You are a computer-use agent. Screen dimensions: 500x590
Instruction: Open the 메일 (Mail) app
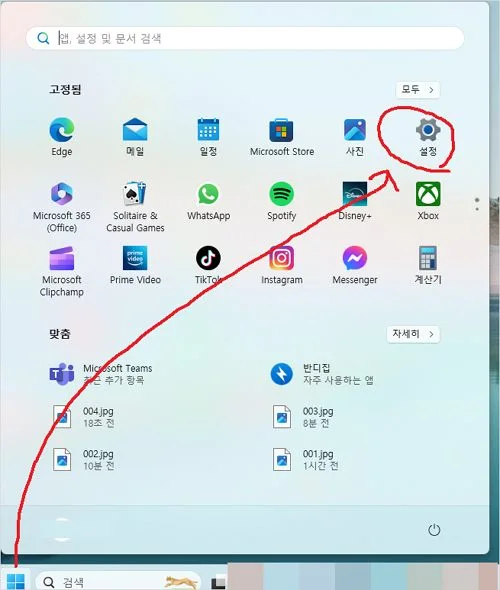(x=135, y=137)
